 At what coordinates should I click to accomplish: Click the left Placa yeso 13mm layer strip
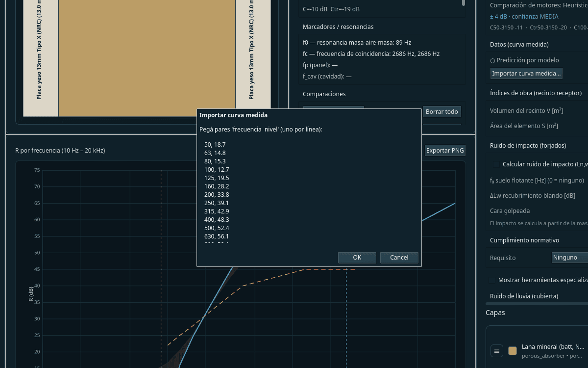pos(41,58)
